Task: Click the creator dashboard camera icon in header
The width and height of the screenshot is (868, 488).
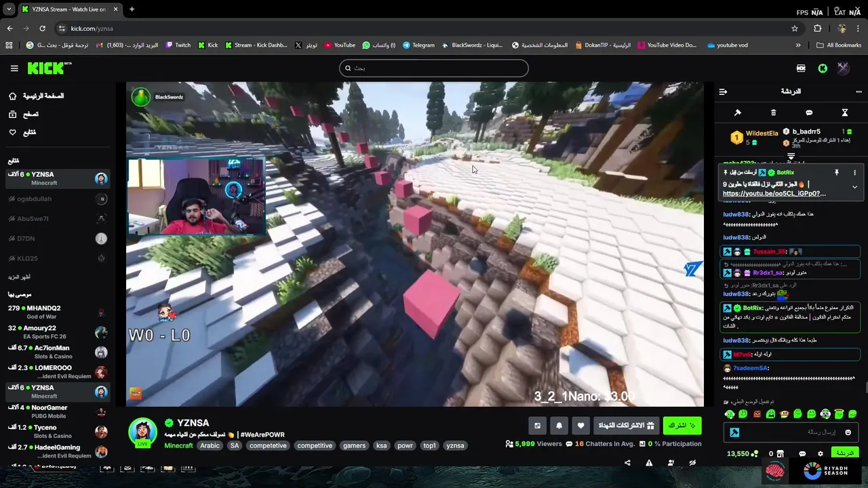Action: point(801,68)
